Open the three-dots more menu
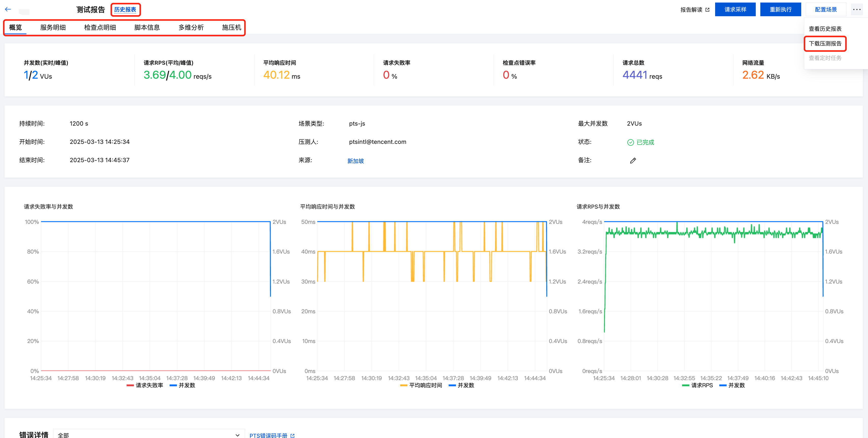 (856, 9)
